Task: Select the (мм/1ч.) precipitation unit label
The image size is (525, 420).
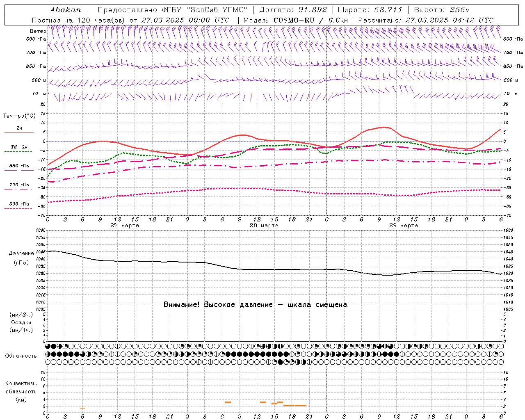Action: [x=21, y=330]
